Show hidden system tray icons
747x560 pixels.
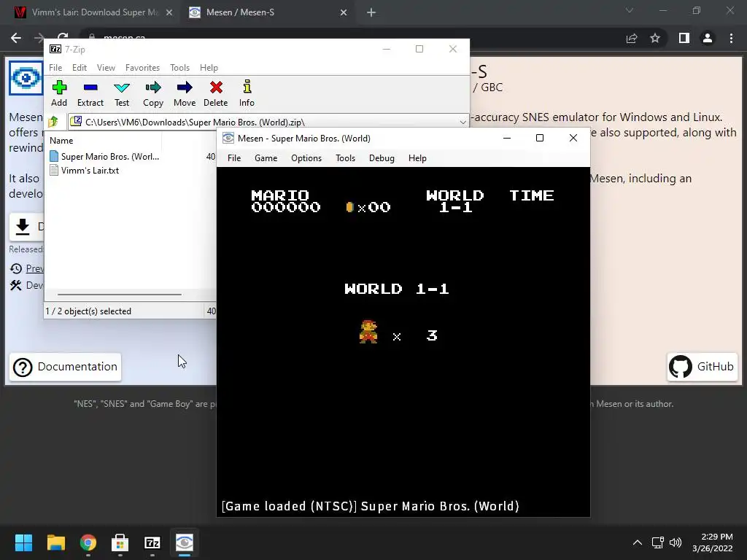click(638, 542)
